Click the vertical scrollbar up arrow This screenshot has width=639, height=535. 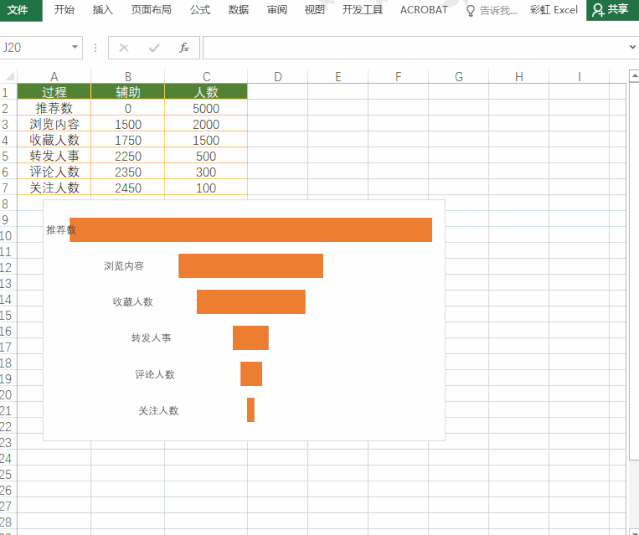point(635,76)
